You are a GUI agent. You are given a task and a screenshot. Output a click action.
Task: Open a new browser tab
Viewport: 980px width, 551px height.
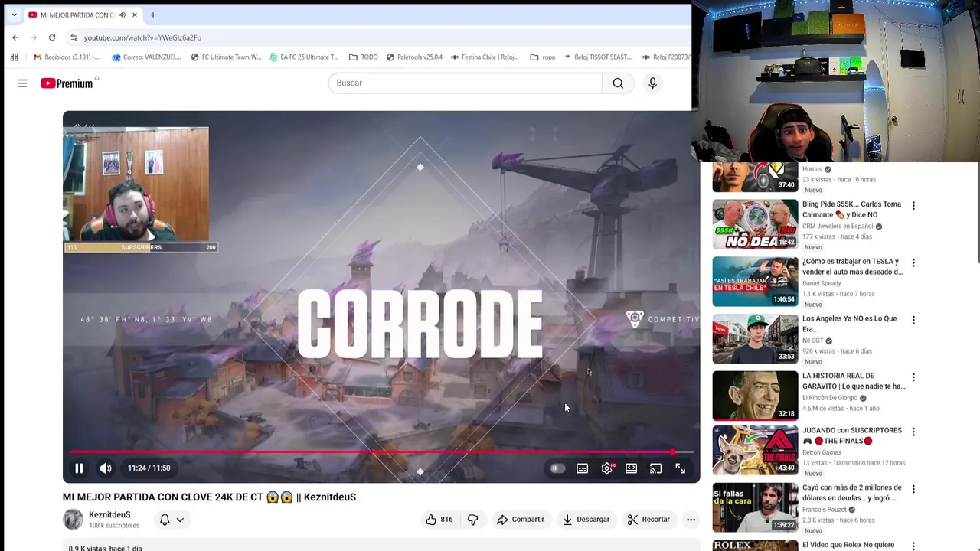point(153,15)
